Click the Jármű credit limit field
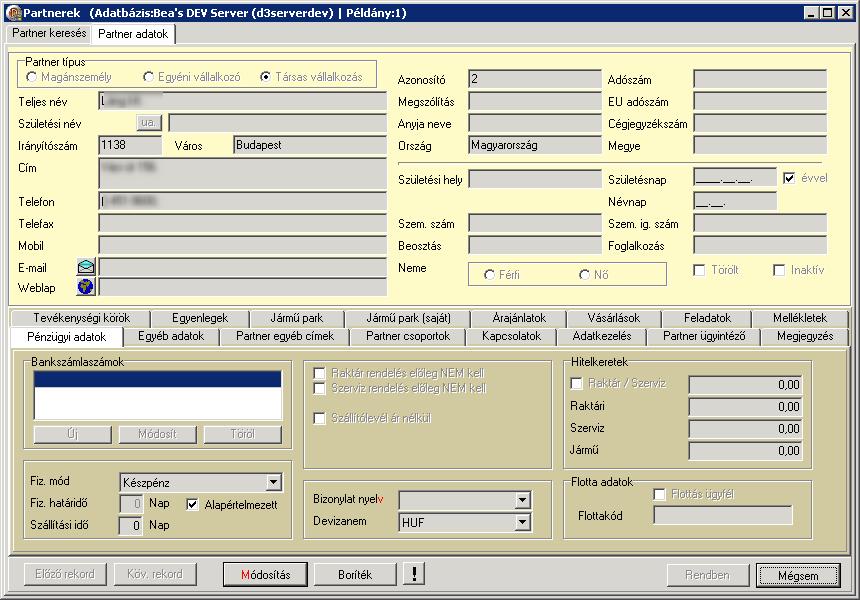Image resolution: width=860 pixels, height=600 pixels. 745,451
